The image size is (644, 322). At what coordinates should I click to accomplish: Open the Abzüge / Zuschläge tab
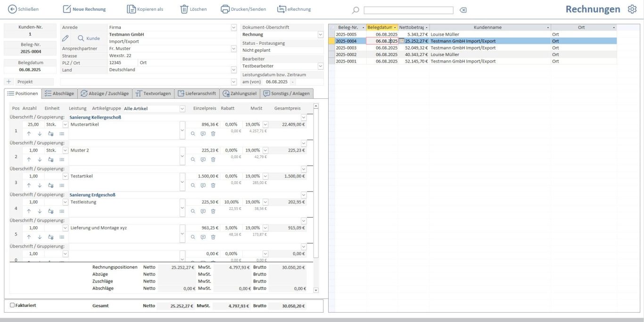click(105, 93)
